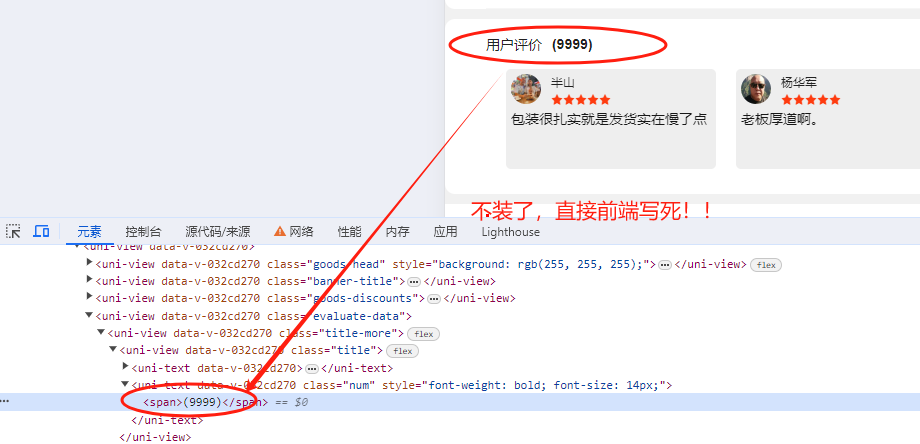
Task: Select the span (9999) element row
Action: 460,402
